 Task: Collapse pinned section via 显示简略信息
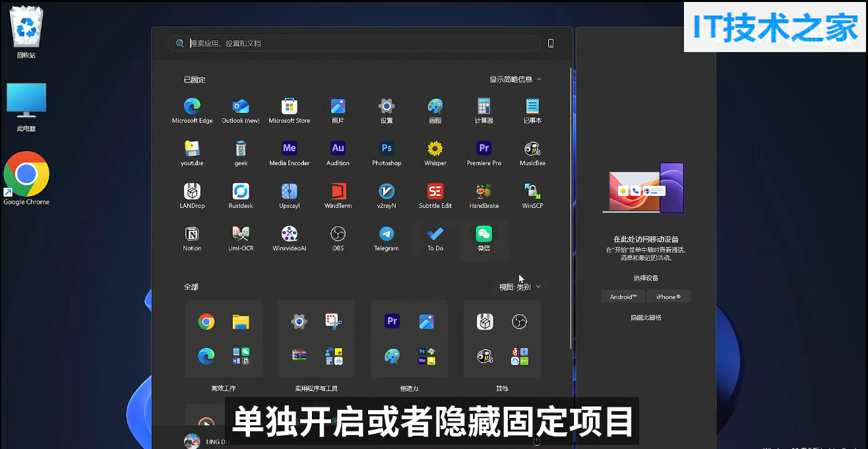(x=515, y=79)
